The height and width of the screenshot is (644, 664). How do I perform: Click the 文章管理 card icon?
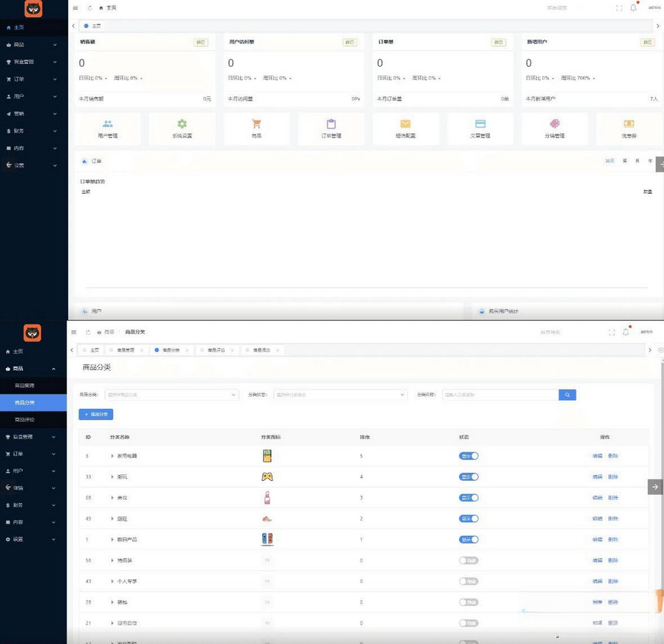tap(480, 125)
